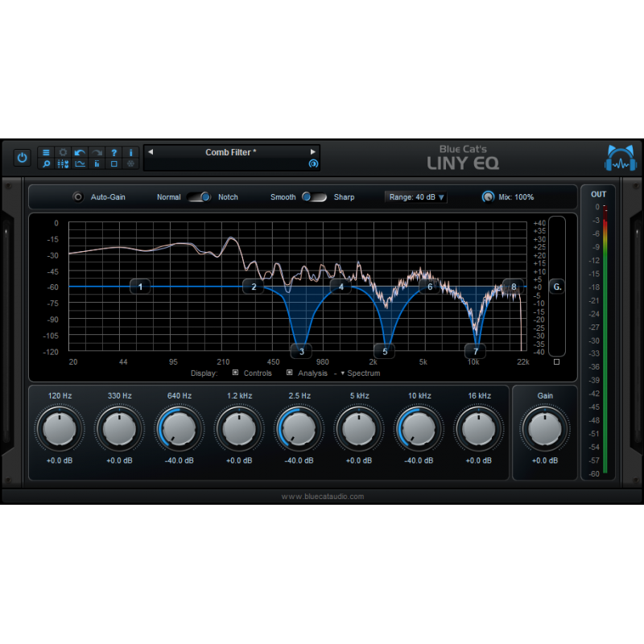The height and width of the screenshot is (644, 644).
Task: Open the help icon with question mark
Action: coord(113,152)
